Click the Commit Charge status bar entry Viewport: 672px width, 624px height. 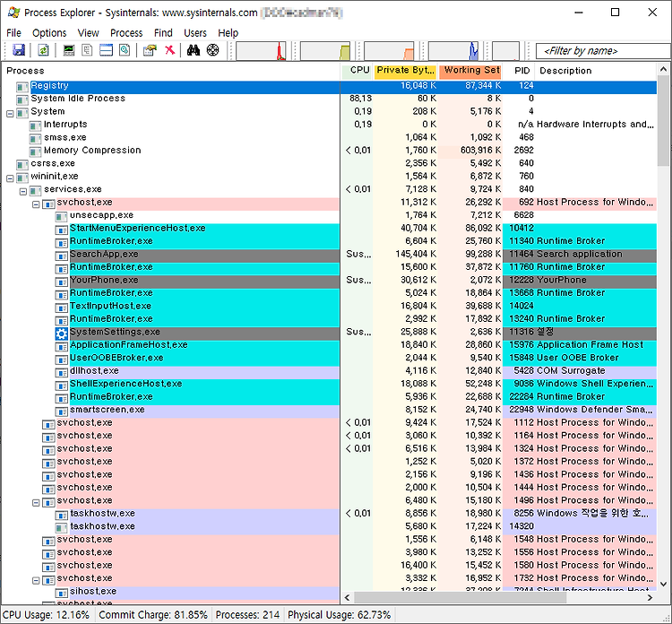click(153, 614)
